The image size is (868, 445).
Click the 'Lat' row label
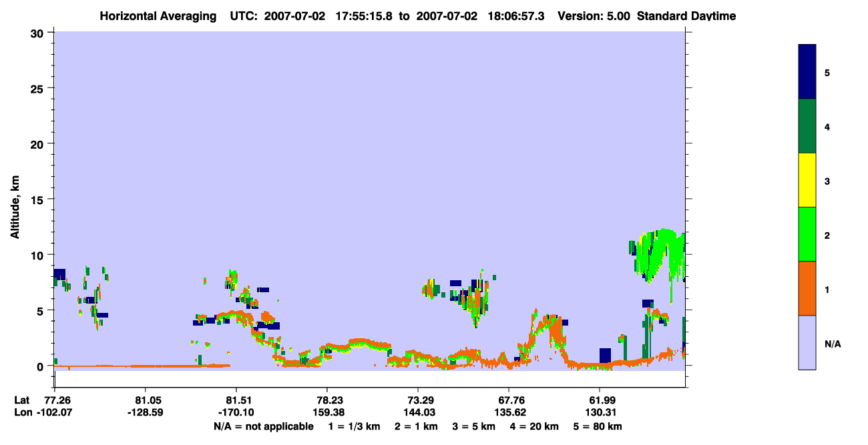pos(21,400)
